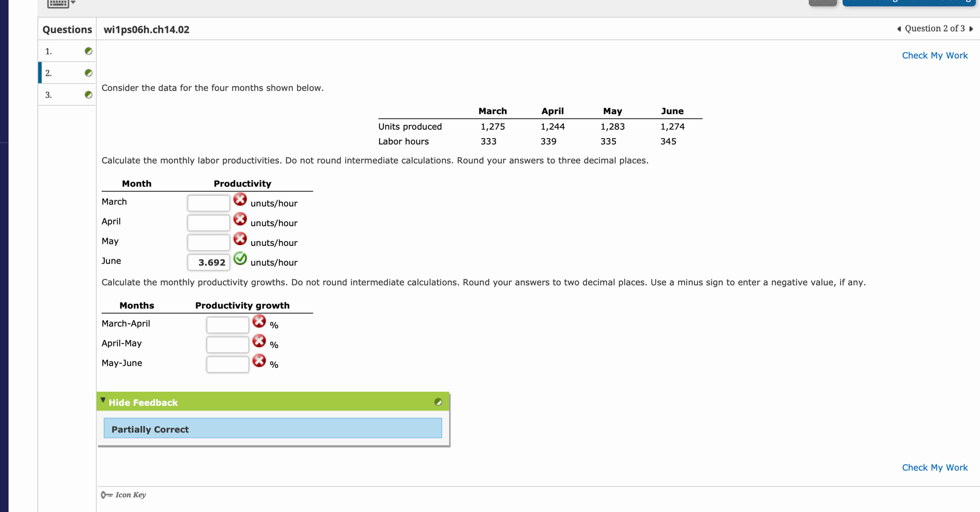This screenshot has height=512, width=980.
Task: Go to previous question arrow
Action: (x=899, y=29)
